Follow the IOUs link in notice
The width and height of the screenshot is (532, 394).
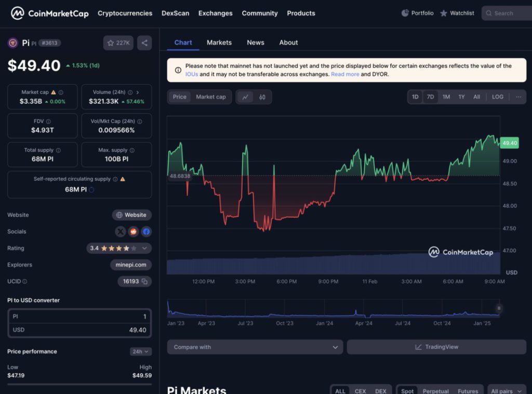coord(192,74)
